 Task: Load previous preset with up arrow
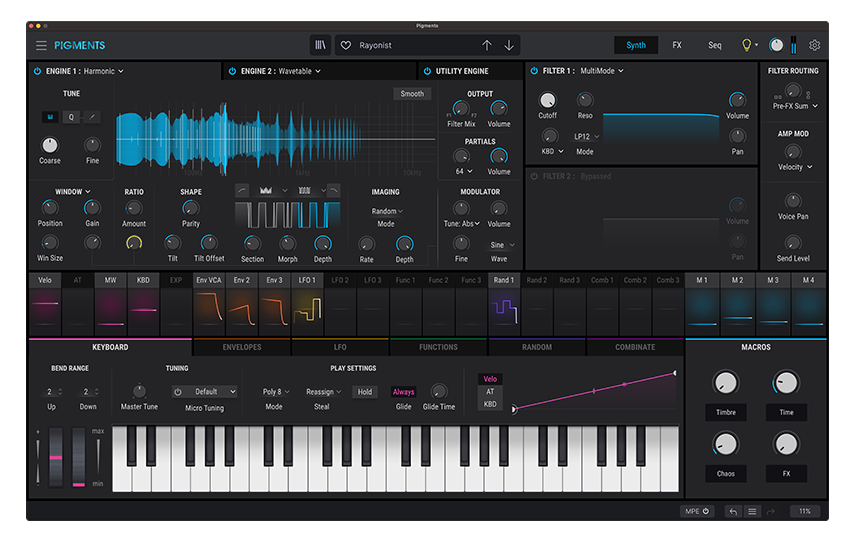click(x=486, y=45)
